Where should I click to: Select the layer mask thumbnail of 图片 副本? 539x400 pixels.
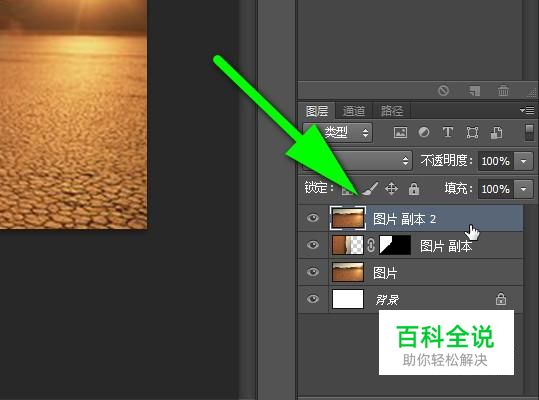click(x=395, y=245)
